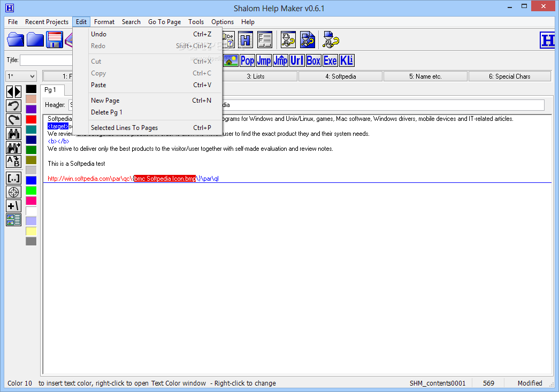The width and height of the screenshot is (559, 392).
Task: Click the 'This is a Softpedia test' line
Action: [76, 164]
